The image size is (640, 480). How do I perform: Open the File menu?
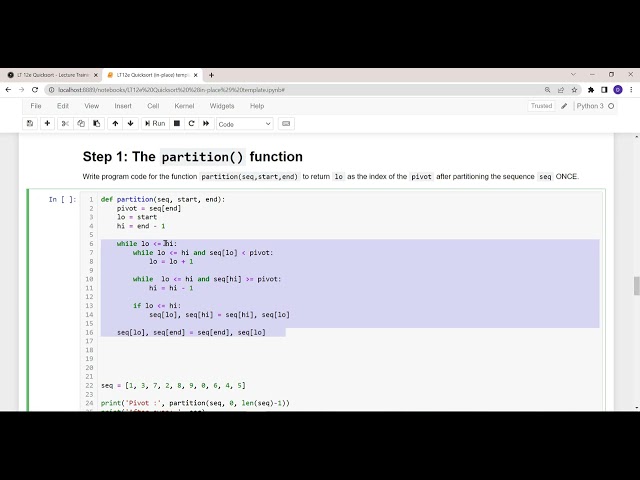tap(36, 106)
